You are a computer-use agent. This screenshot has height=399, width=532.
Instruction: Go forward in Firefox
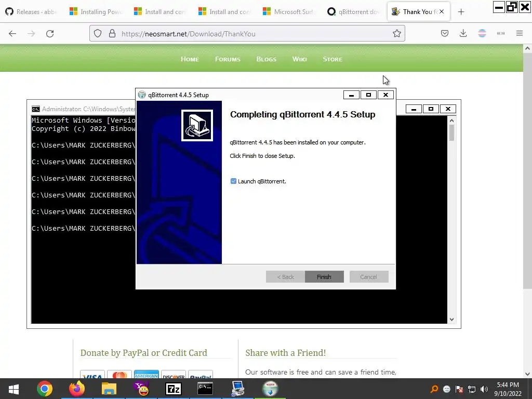click(31, 34)
